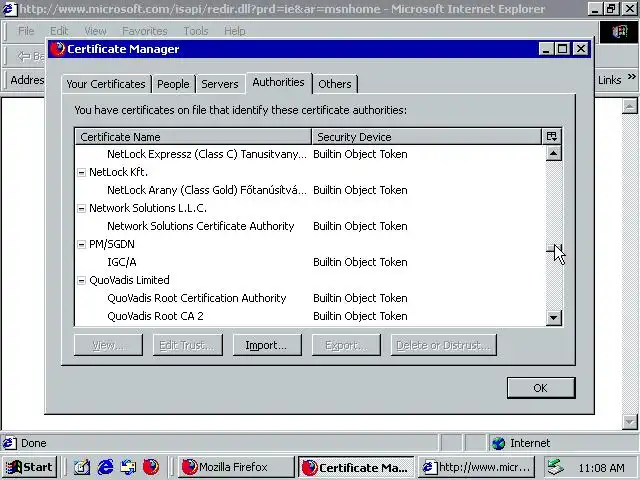Screen dimensions: 640x480
Task: Switch to the Your Certificates tab
Action: coord(106,84)
